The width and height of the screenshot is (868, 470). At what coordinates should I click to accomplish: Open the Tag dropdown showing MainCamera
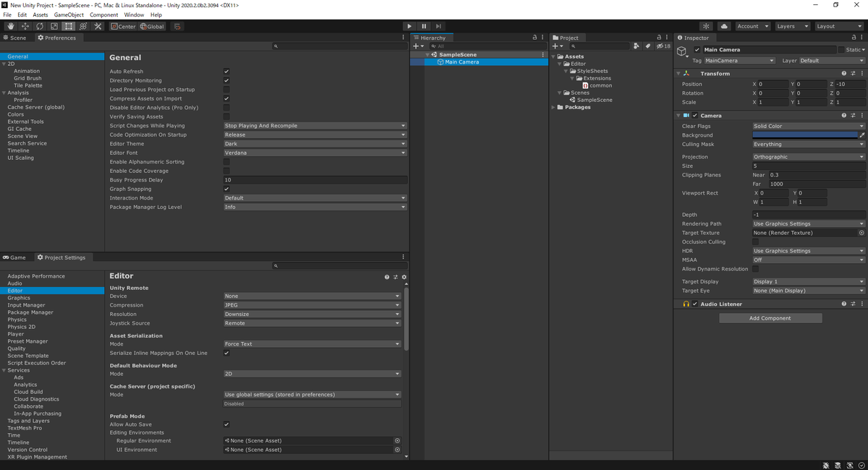[739, 61]
